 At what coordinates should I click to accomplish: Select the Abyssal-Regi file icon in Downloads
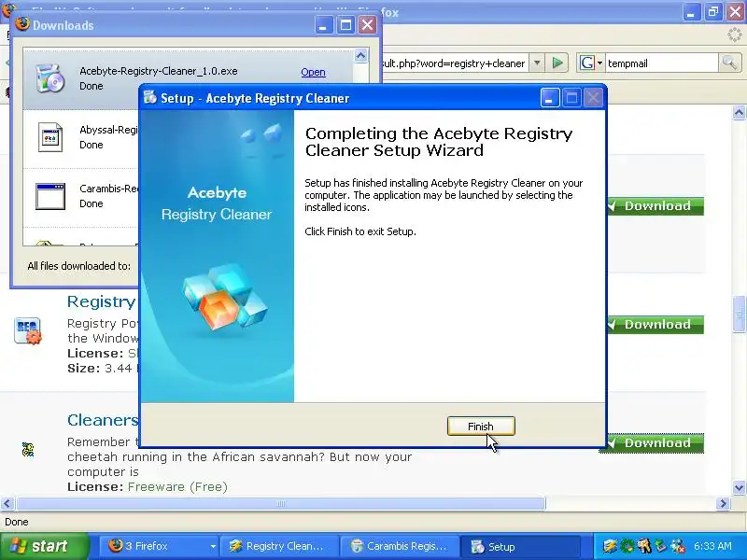[x=50, y=137]
